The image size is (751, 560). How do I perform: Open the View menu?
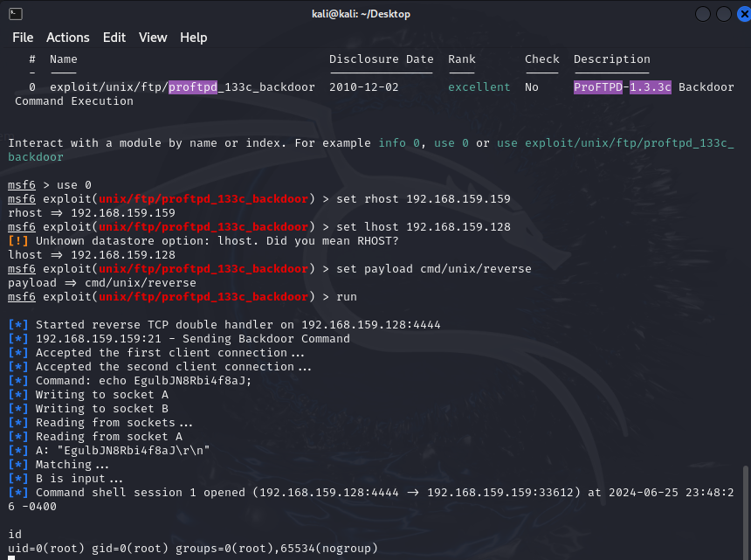coord(153,38)
